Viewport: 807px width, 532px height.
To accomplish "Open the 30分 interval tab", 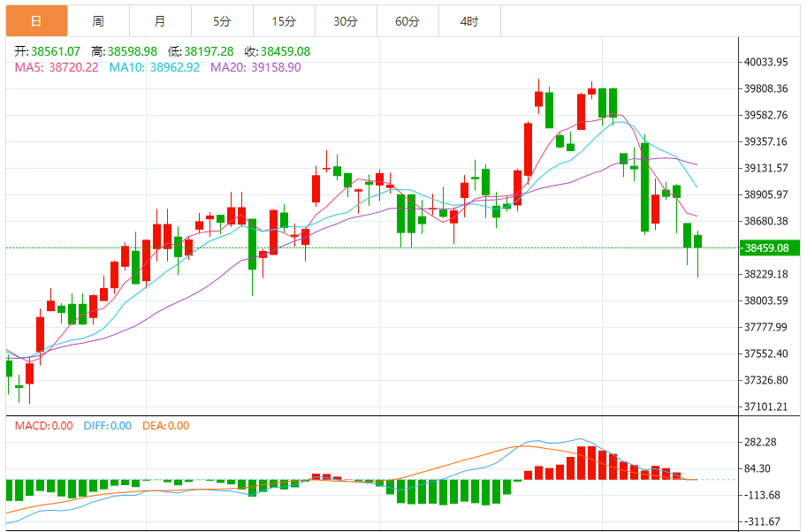I will click(346, 21).
